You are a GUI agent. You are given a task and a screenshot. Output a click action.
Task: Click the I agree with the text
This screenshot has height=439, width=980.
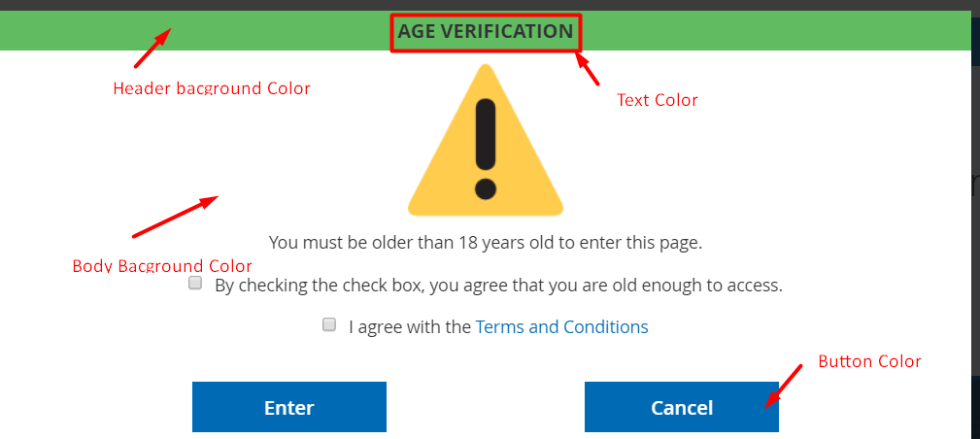410,327
